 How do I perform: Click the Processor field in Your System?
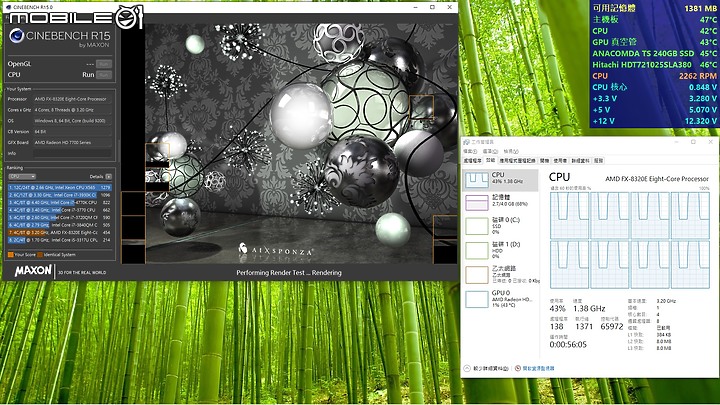coord(72,99)
